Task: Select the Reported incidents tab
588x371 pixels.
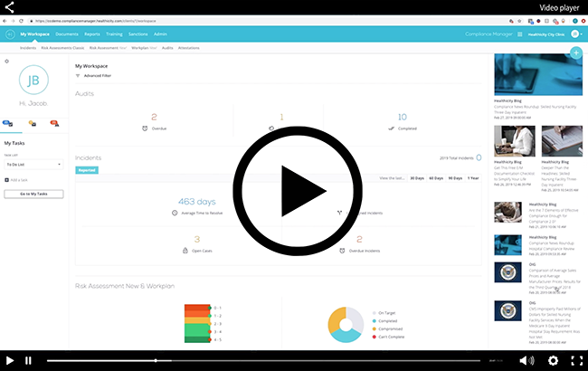Action: [x=87, y=170]
